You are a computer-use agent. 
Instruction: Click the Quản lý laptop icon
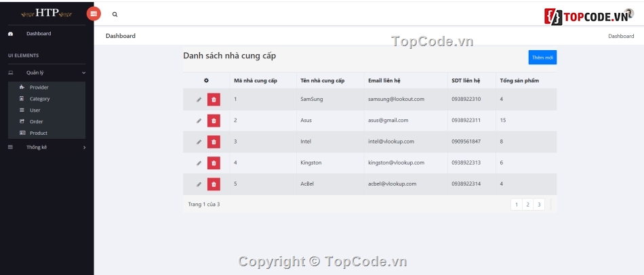(x=11, y=72)
